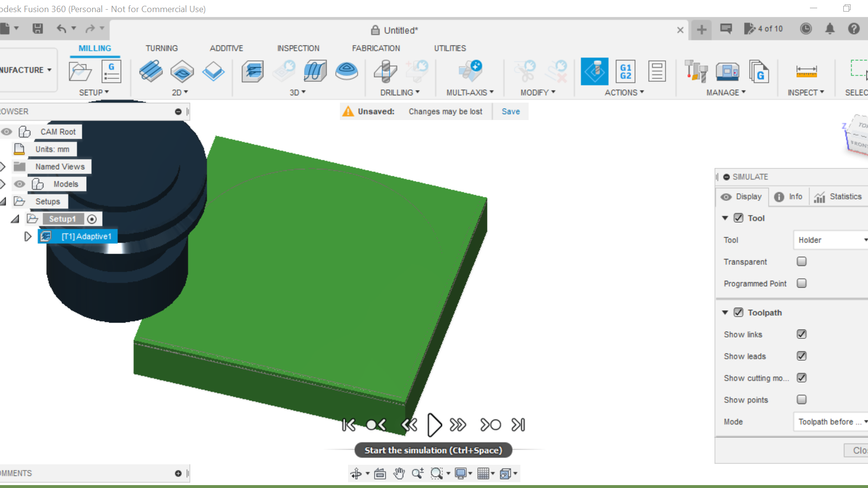The width and height of the screenshot is (868, 488).
Task: Select the [T1] Adaptive1 tree item
Action: point(77,236)
